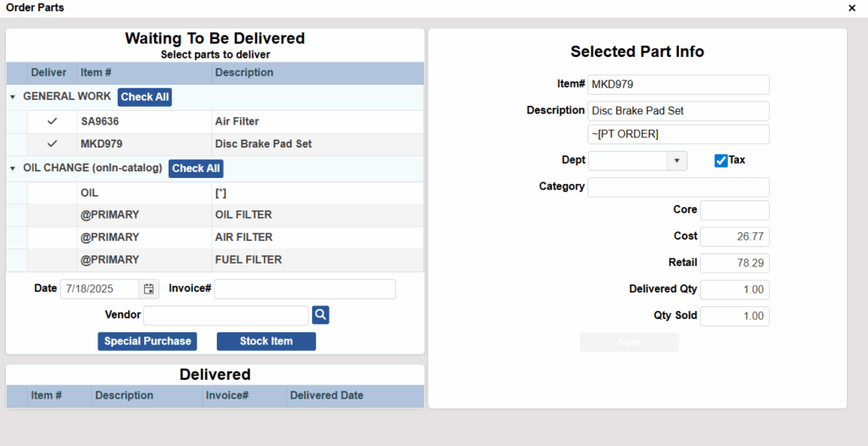Click the Retail price field
868x446 pixels.
pos(735,263)
